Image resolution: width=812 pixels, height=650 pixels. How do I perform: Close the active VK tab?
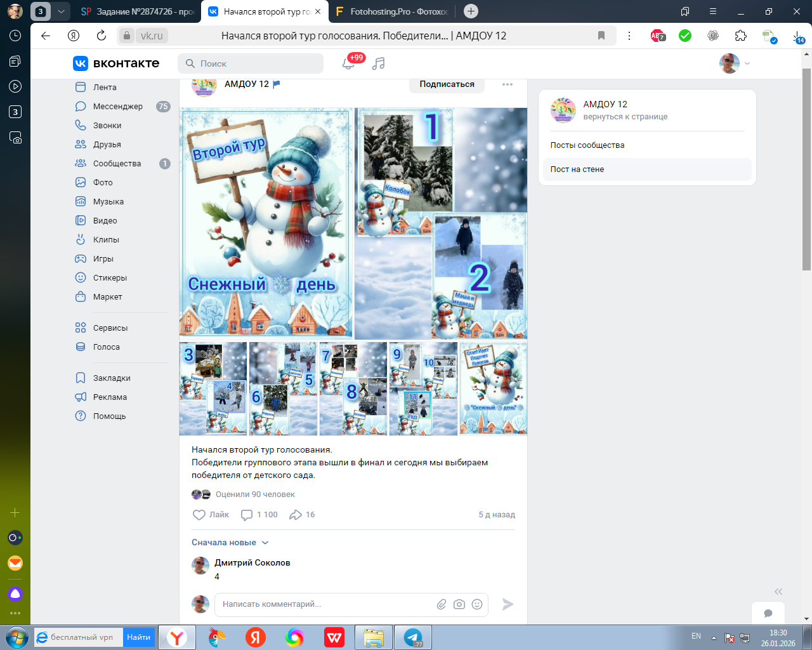click(318, 11)
